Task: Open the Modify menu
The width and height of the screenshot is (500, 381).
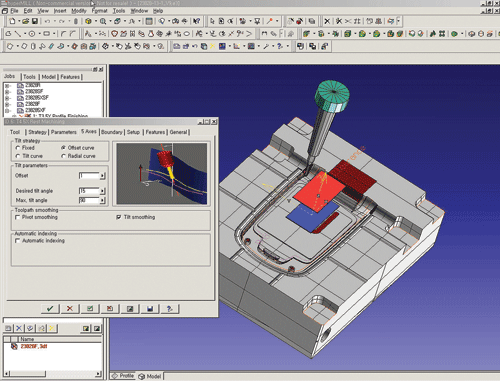Action: 79,11
